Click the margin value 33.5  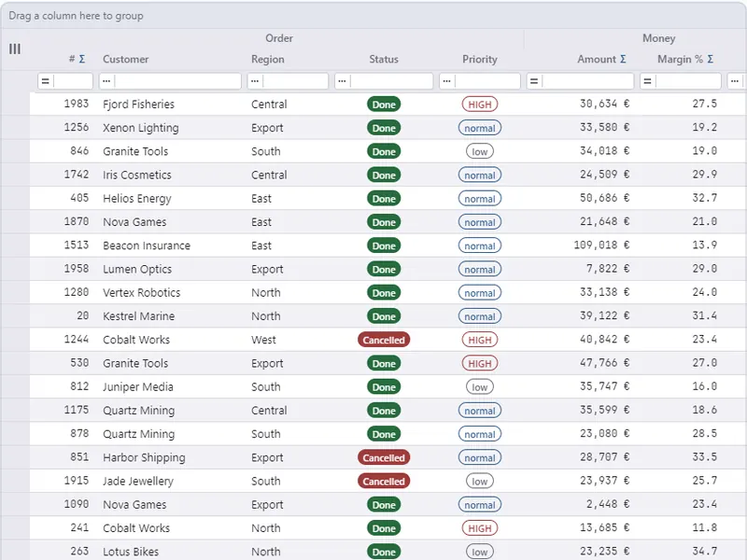coord(705,457)
